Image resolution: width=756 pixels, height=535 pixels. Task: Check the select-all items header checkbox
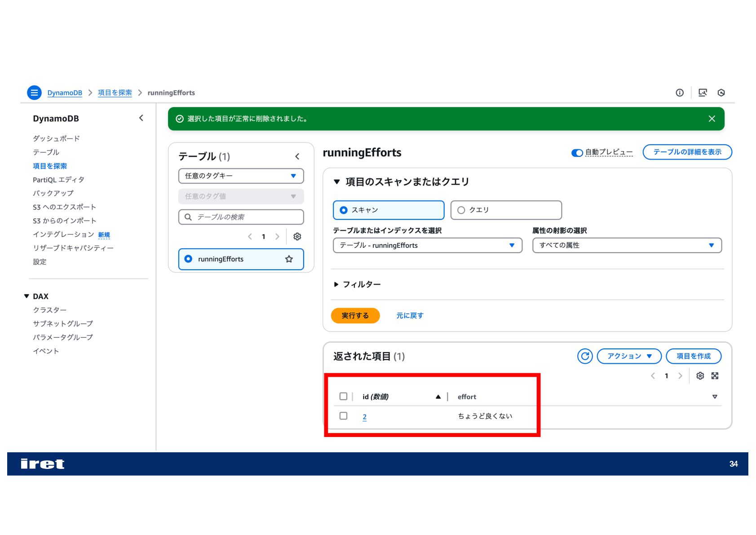coord(344,397)
